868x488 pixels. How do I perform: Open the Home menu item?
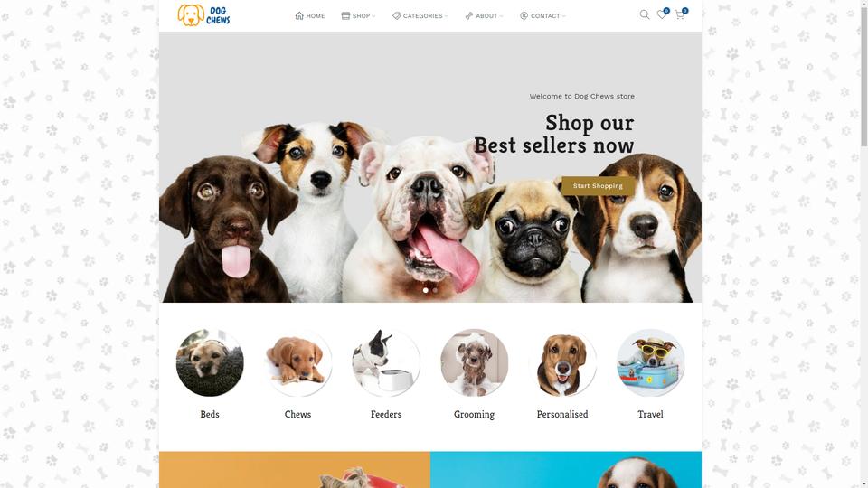click(x=310, y=15)
